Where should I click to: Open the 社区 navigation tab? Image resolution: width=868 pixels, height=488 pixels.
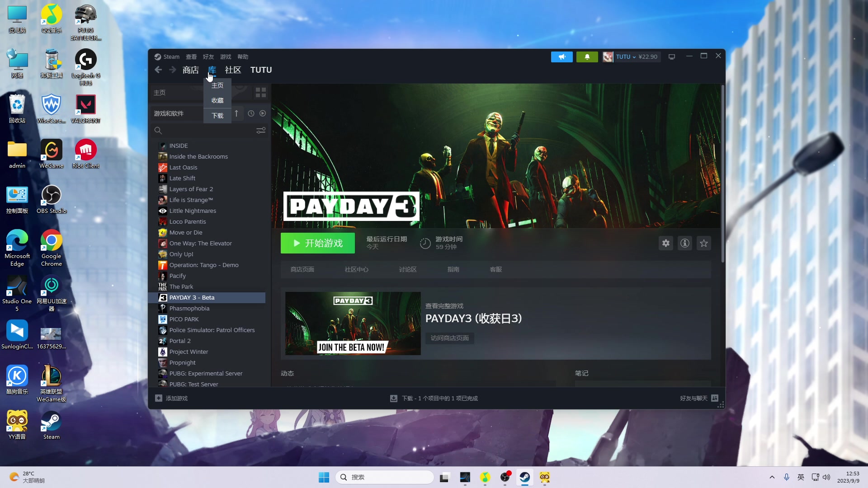click(x=233, y=70)
